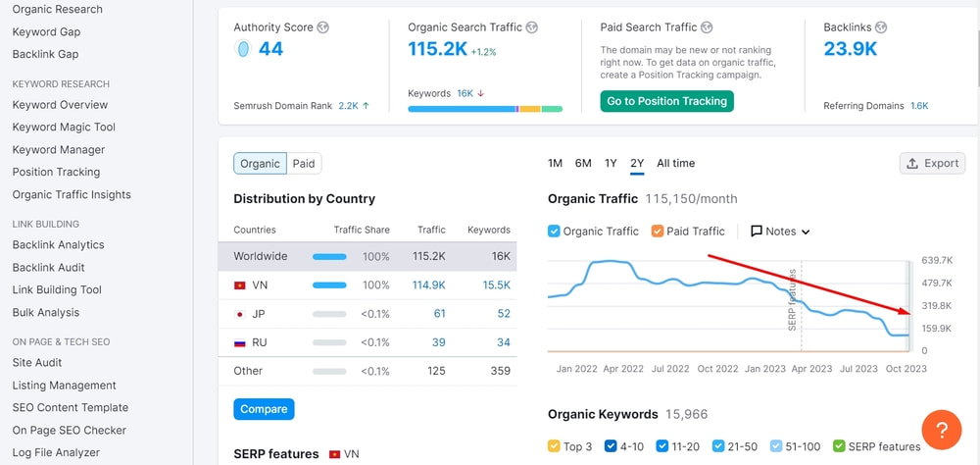Click the VN traffic share bar
Viewport: 980px width, 465px height.
[x=329, y=285]
